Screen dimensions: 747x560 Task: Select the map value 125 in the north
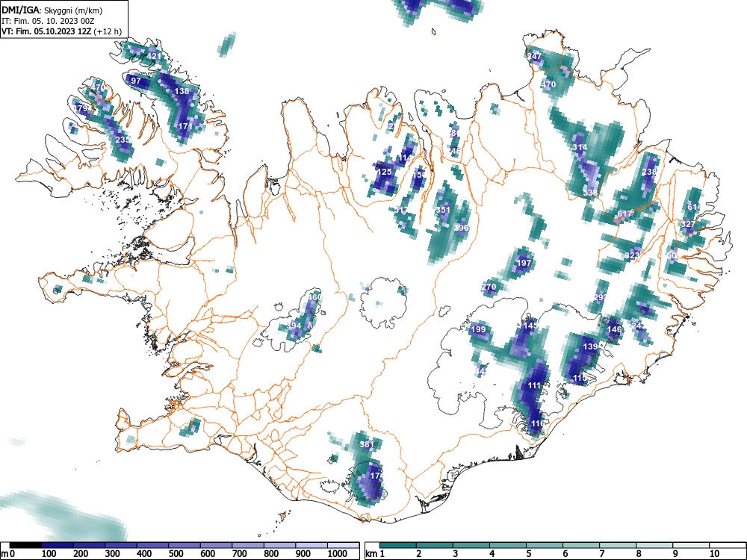click(x=384, y=172)
